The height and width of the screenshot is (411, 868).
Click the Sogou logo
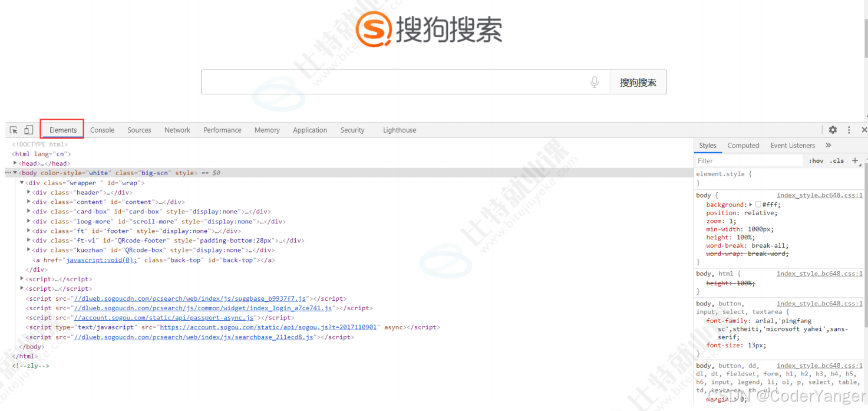429,28
